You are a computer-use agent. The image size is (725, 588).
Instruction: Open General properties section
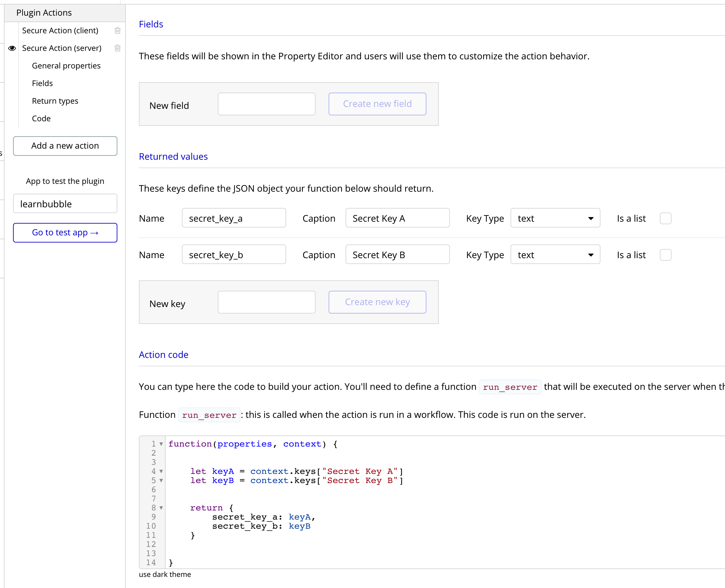66,66
